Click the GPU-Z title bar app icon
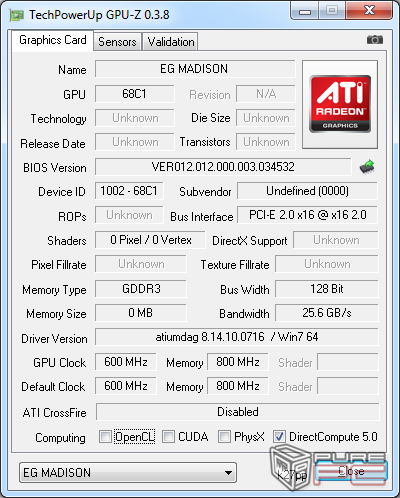 (17, 15)
